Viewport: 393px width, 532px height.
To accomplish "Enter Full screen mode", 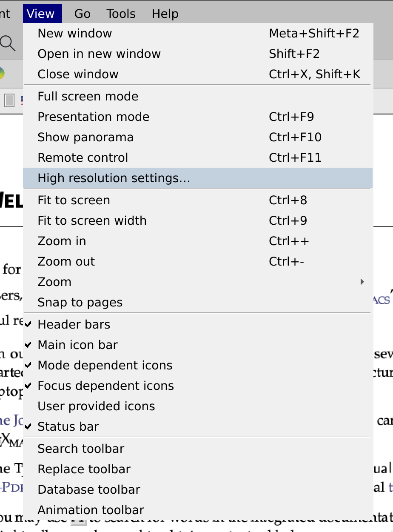I will (88, 96).
